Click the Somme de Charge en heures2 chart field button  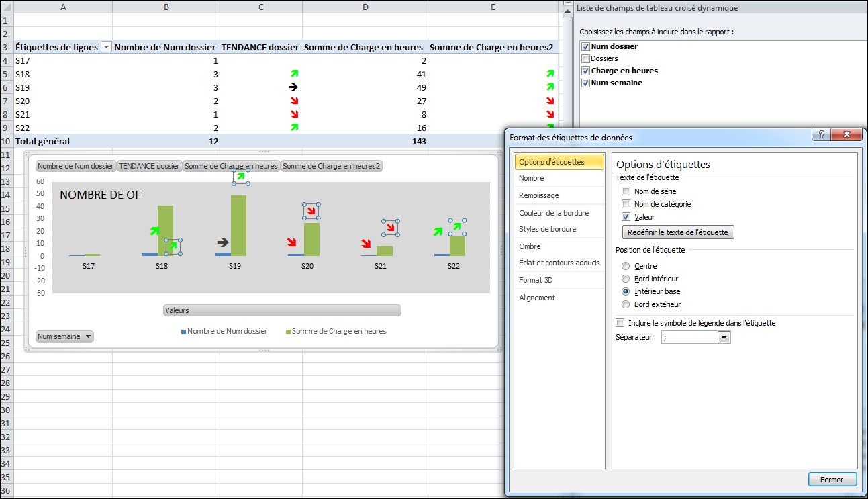coord(332,166)
